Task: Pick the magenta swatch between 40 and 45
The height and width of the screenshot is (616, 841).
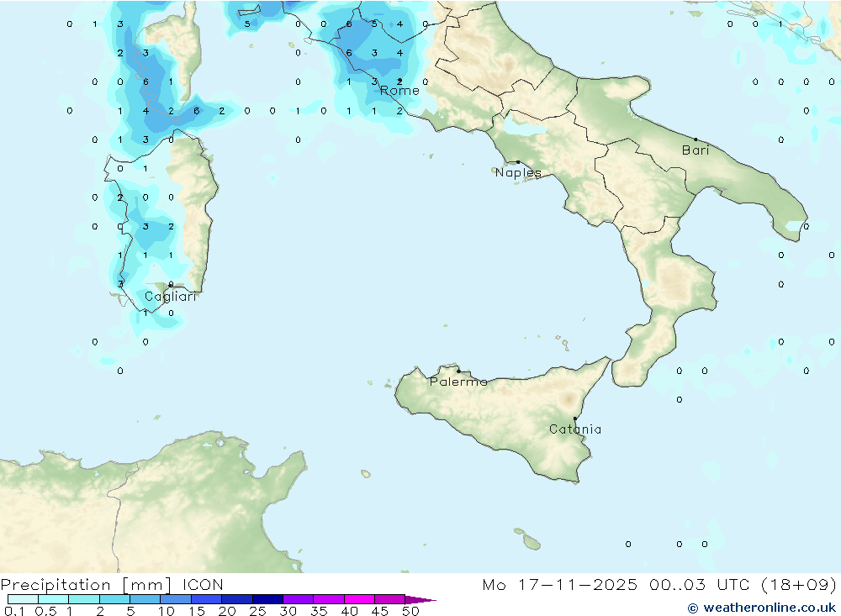Action: point(359,599)
